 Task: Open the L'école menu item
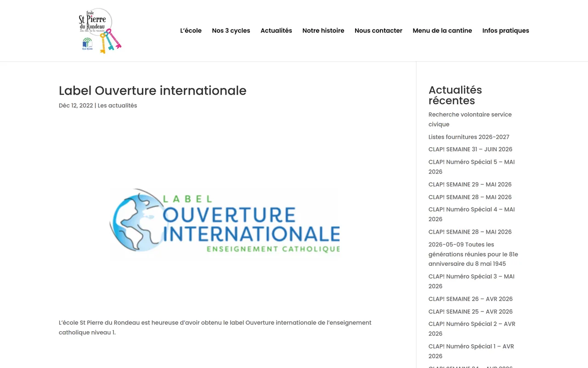(191, 30)
